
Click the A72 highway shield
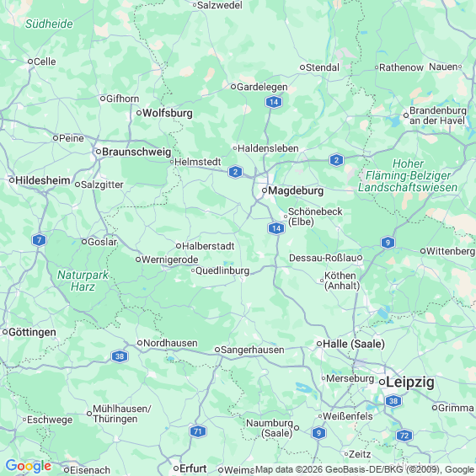coord(404,436)
